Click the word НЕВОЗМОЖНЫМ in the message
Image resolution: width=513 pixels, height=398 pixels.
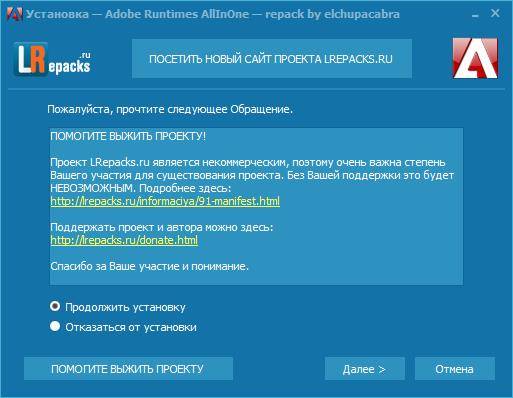tap(91, 188)
